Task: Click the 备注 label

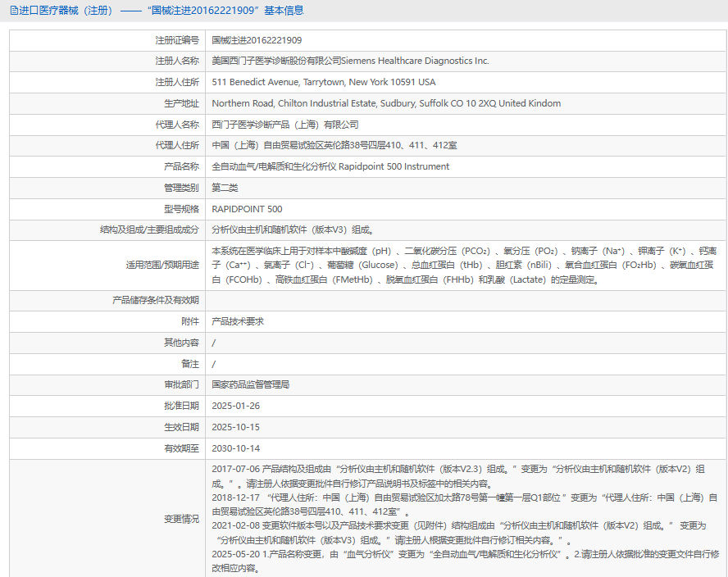Action: point(190,364)
